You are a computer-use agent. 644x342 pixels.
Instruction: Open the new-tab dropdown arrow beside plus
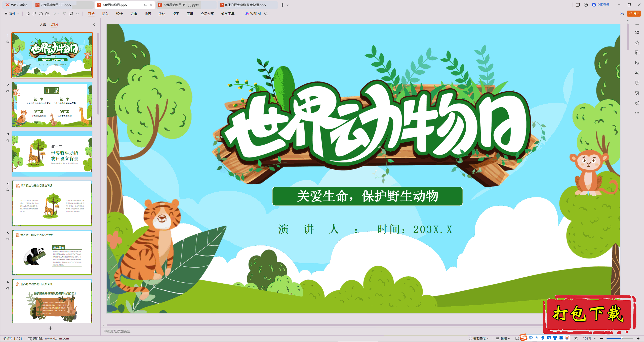pyautogui.click(x=288, y=5)
